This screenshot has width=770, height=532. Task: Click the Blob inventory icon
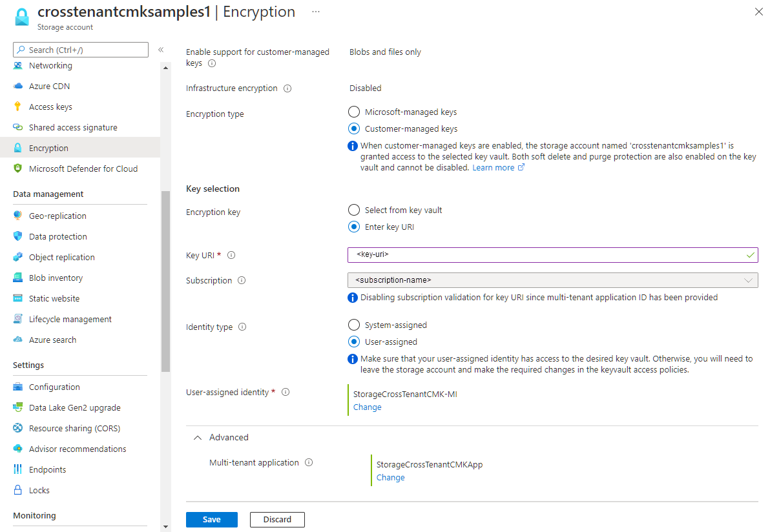(17, 278)
